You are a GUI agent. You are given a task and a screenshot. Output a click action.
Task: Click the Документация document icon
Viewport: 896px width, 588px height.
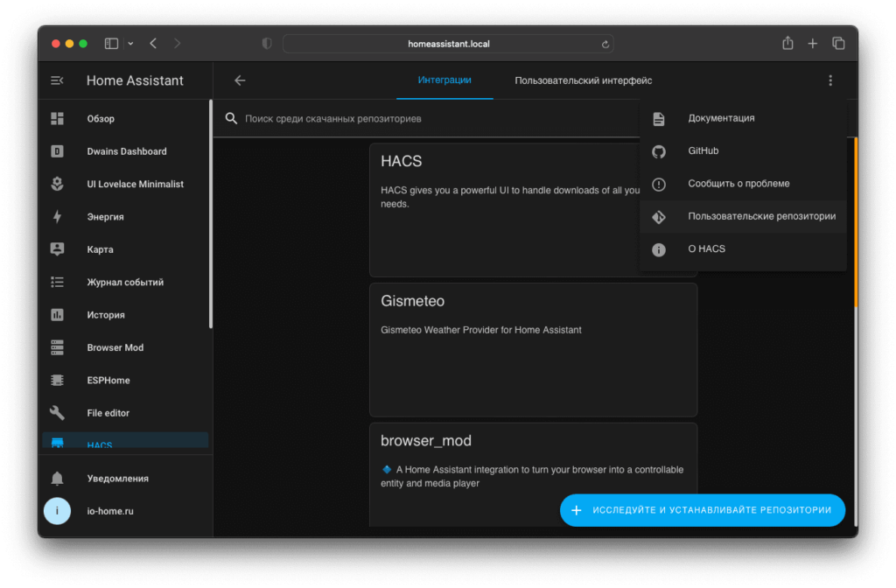tap(659, 118)
